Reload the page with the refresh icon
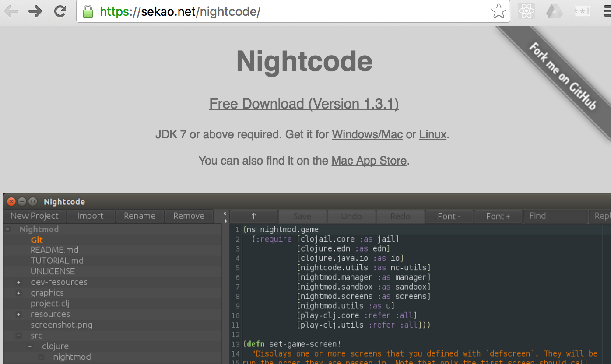 point(60,11)
